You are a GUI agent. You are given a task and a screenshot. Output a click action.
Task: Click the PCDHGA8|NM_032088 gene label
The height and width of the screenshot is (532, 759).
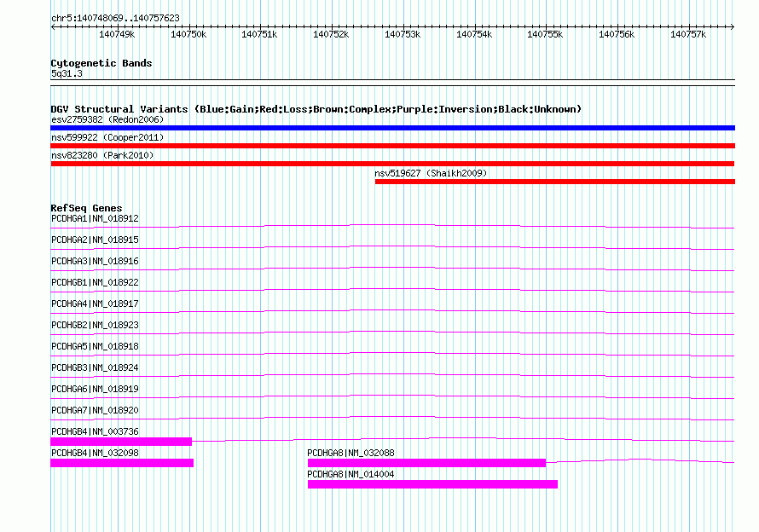[x=351, y=453]
